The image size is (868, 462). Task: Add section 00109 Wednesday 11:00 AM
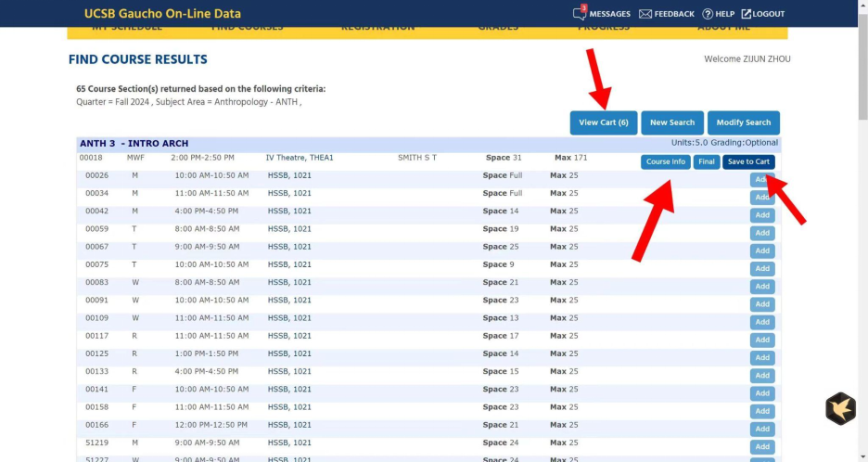[x=762, y=322]
